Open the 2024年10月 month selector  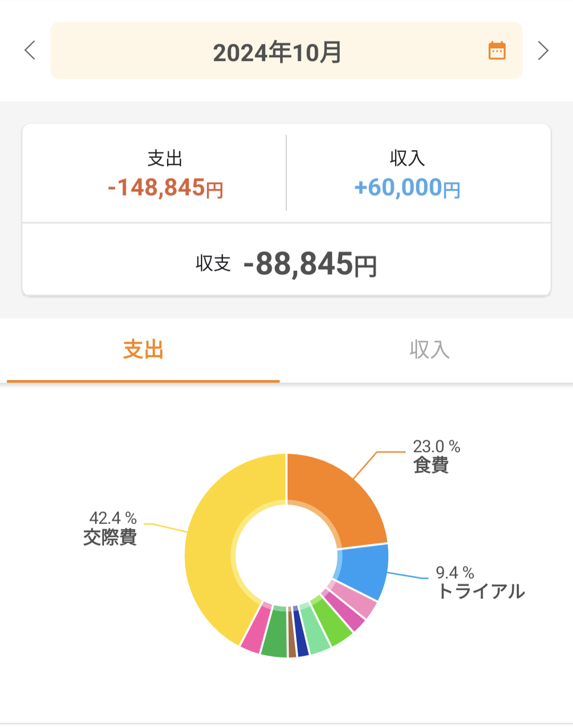click(x=286, y=51)
